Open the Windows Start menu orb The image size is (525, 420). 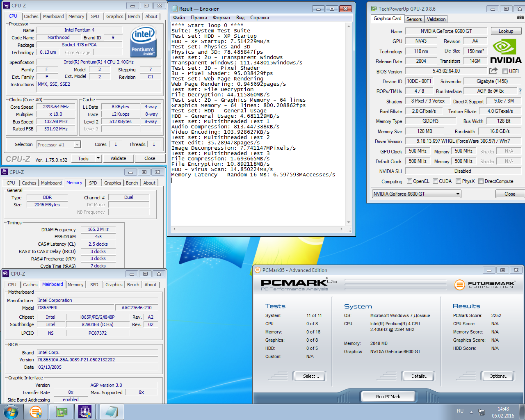click(x=11, y=412)
